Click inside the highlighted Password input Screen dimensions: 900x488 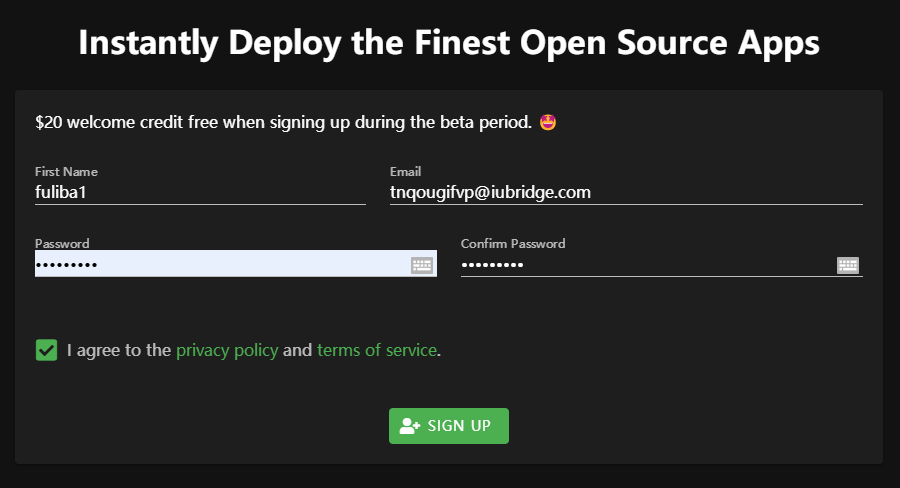pos(236,264)
